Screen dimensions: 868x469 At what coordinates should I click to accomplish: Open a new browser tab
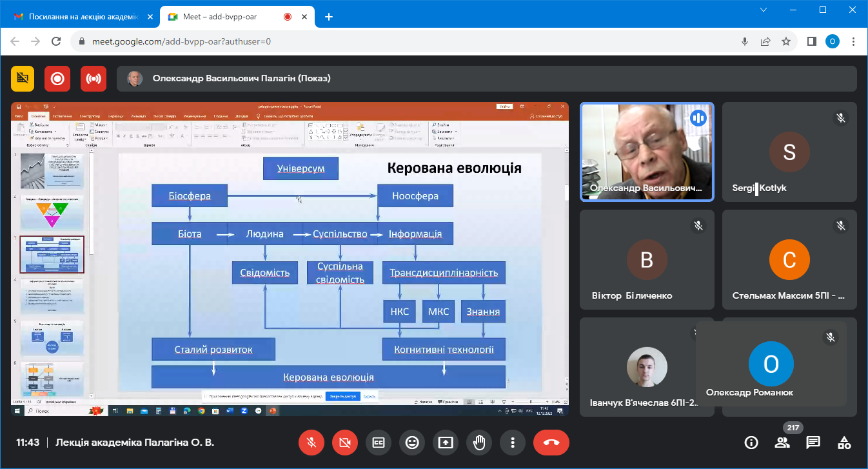pyautogui.click(x=329, y=17)
